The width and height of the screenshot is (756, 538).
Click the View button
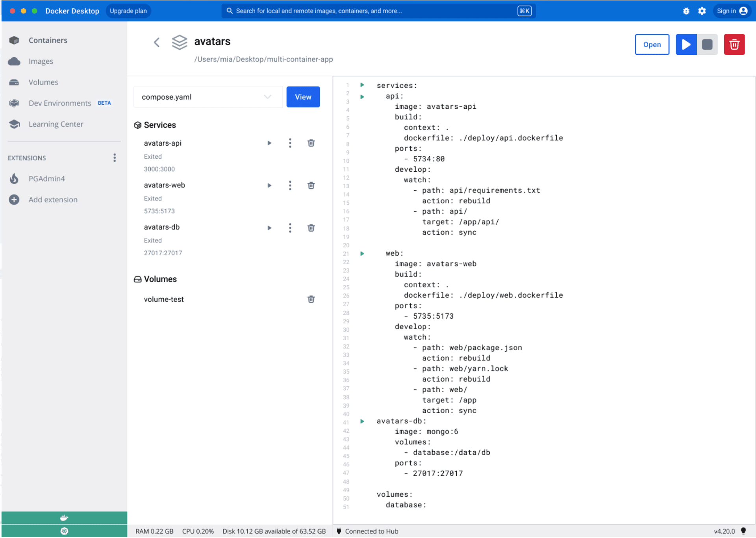point(303,97)
